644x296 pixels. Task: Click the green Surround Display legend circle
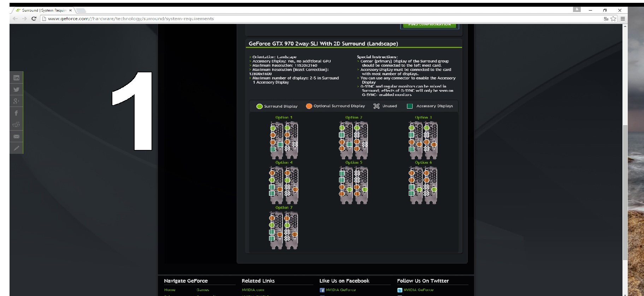259,106
